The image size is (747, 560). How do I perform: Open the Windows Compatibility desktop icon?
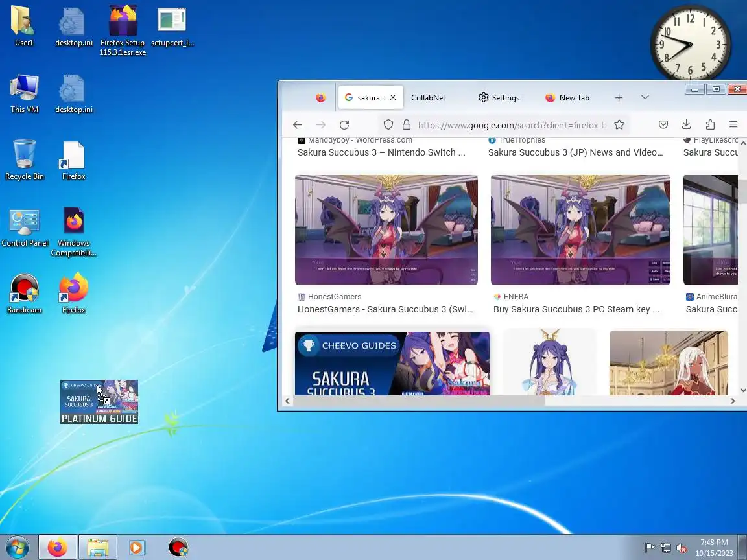(x=73, y=232)
